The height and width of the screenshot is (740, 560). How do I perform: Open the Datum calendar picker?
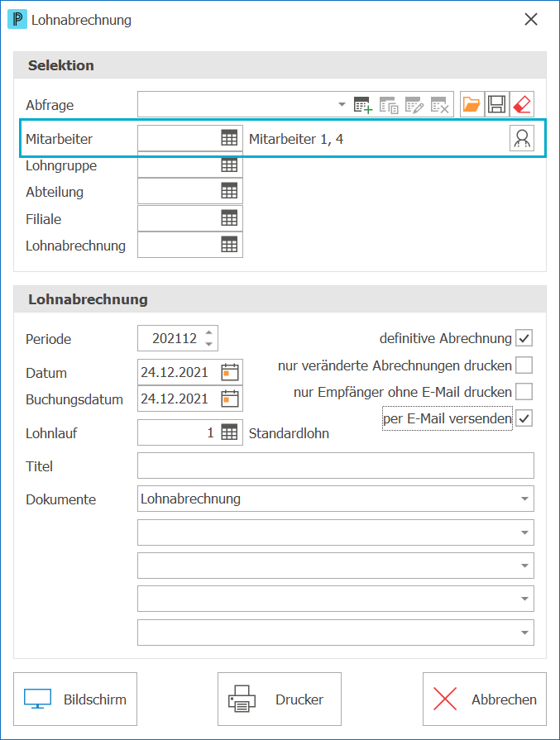pyautogui.click(x=230, y=372)
